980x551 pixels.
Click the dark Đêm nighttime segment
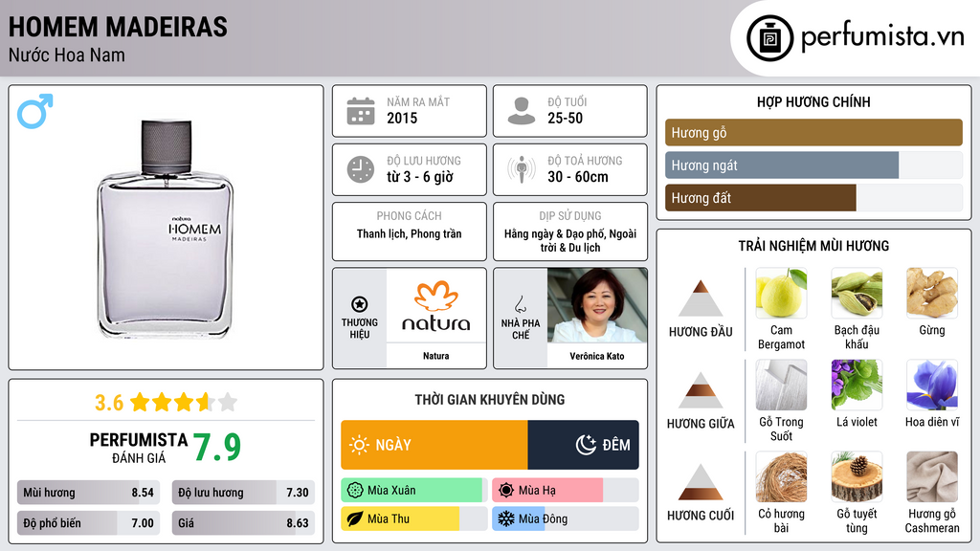tap(583, 445)
